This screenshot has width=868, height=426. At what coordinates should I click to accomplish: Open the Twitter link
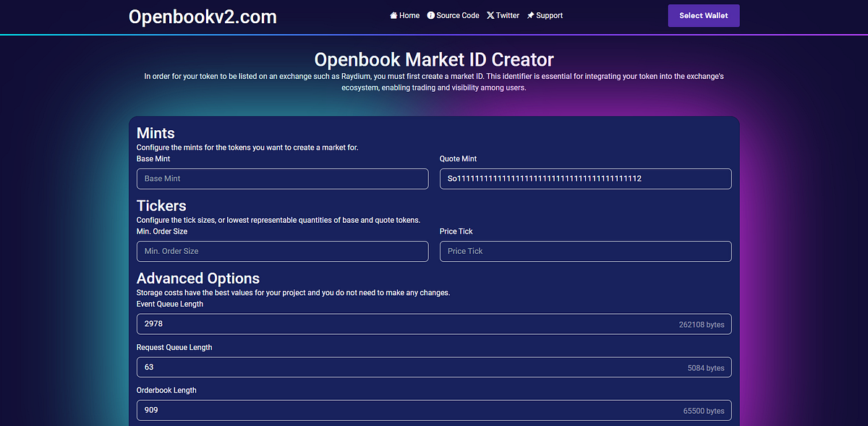506,14
